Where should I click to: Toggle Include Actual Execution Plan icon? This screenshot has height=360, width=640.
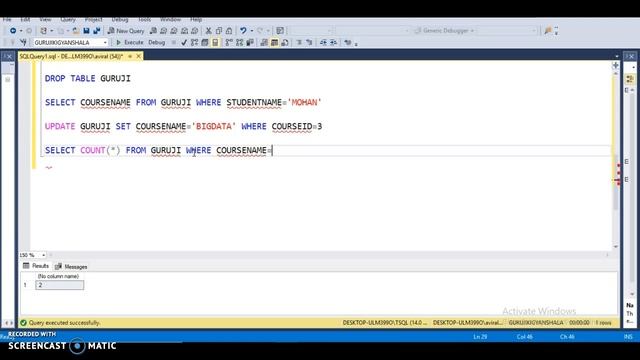click(229, 42)
